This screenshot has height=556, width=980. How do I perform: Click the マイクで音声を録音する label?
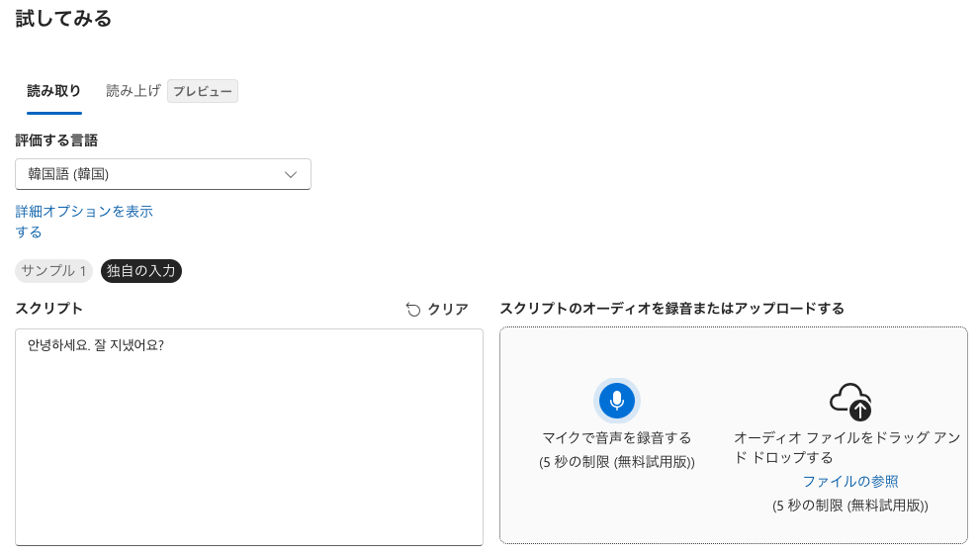click(617, 438)
